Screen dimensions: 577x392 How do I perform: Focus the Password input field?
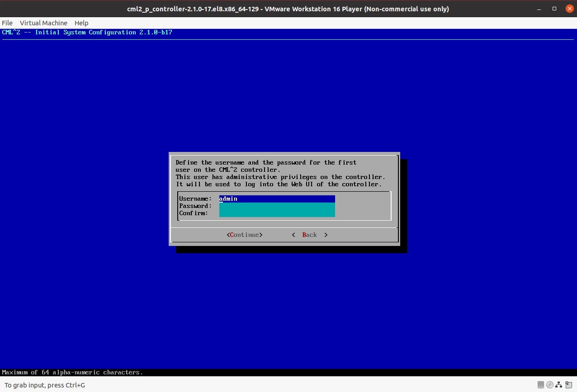click(x=277, y=206)
